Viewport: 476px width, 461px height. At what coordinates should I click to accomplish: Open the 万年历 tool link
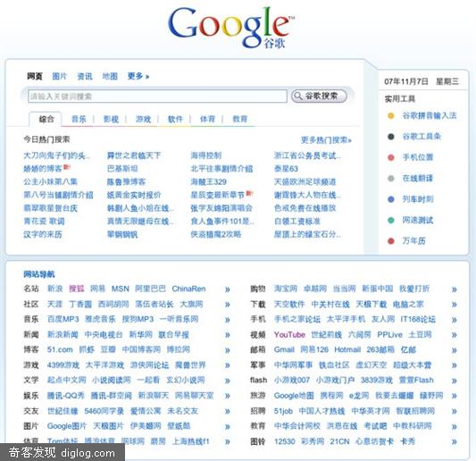[413, 241]
